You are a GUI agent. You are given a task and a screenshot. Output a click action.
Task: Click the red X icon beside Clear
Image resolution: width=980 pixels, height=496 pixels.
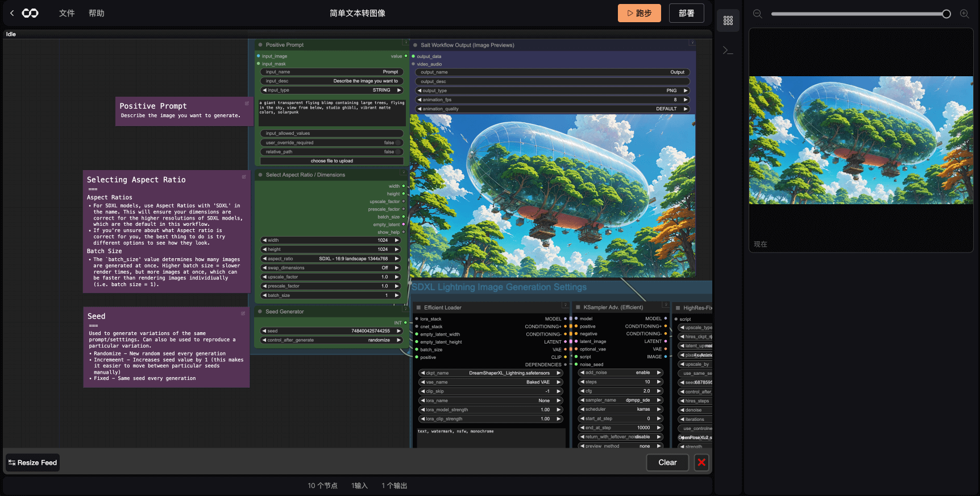tap(701, 462)
